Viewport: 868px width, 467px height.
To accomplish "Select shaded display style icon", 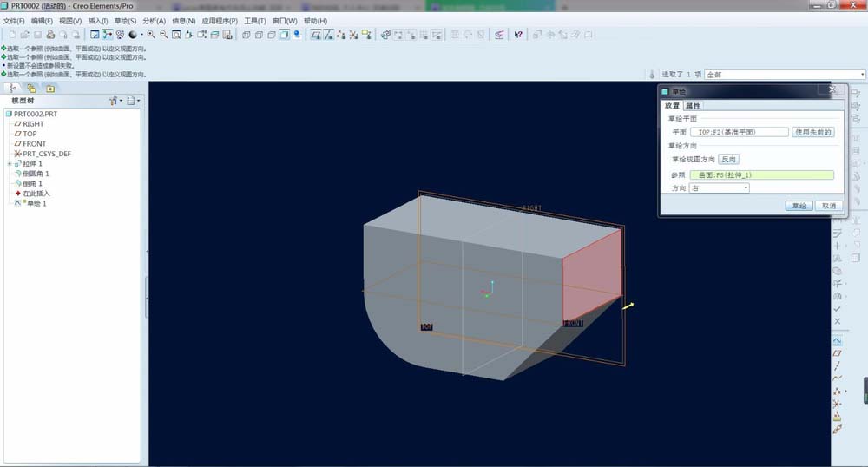I will (x=284, y=35).
